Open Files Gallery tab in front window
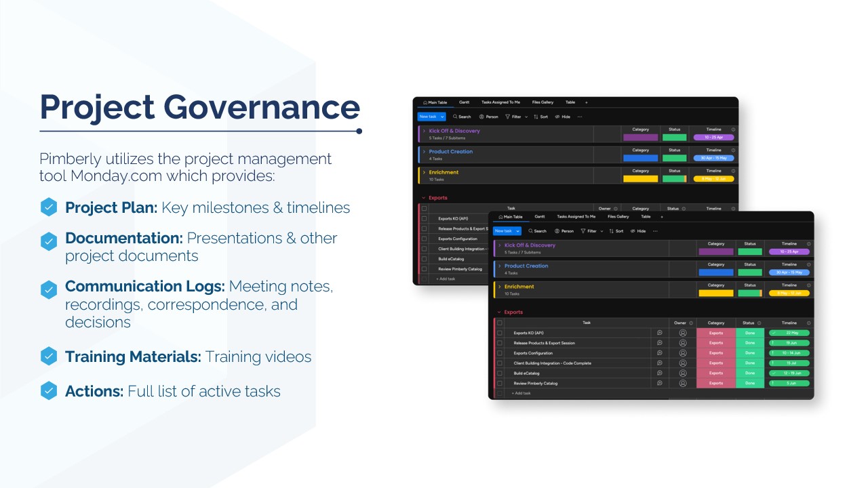This screenshot has height=488, width=868. [618, 217]
